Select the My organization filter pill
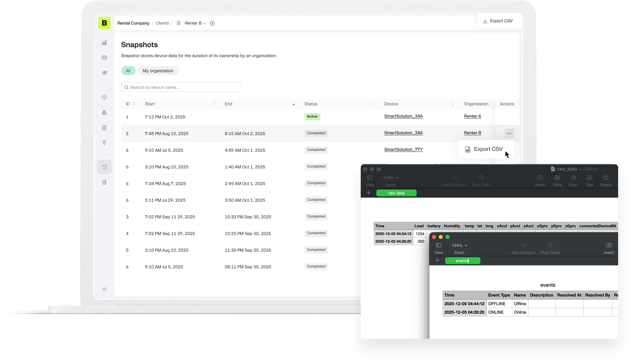The height and width of the screenshot is (364, 634). [158, 71]
